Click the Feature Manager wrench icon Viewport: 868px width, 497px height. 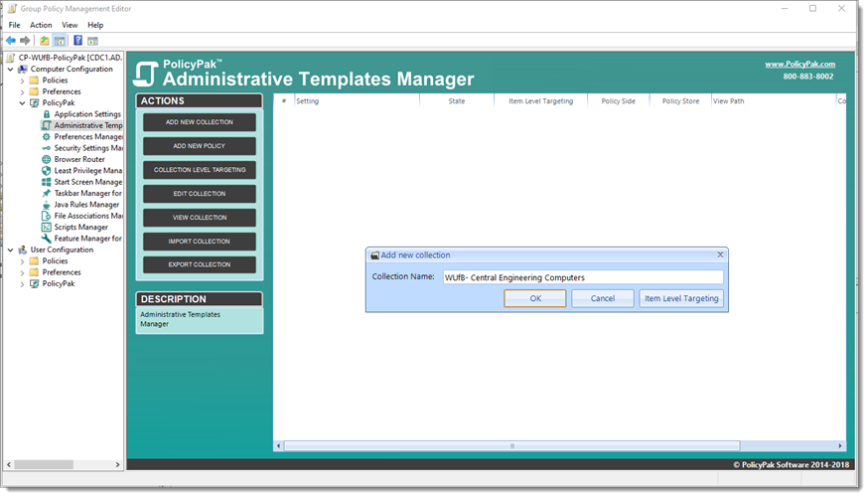pyautogui.click(x=47, y=239)
